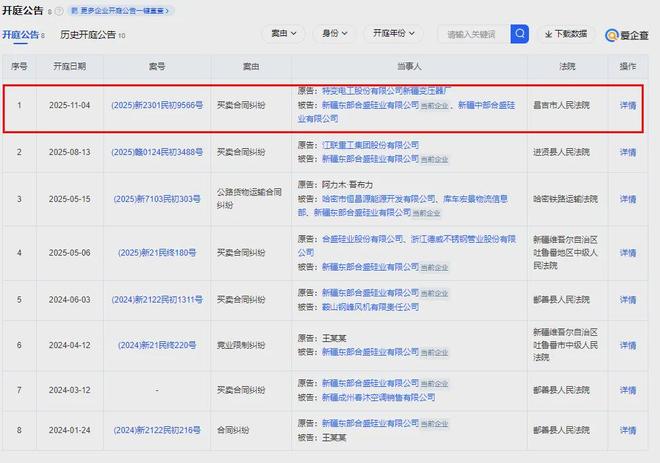Open plaintiff 合盛硅业股份有限公司 link in row 4
660x463 pixels.
[x=362, y=239]
